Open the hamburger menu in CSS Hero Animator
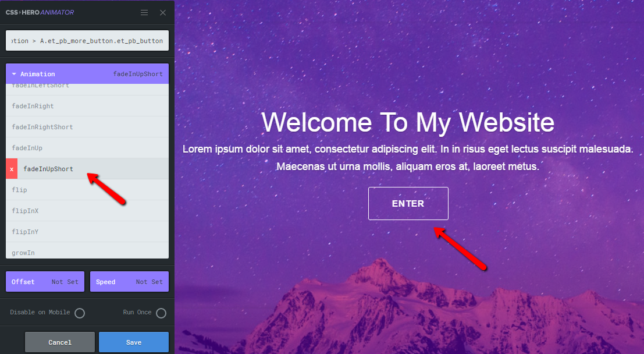The image size is (644, 354). point(144,12)
